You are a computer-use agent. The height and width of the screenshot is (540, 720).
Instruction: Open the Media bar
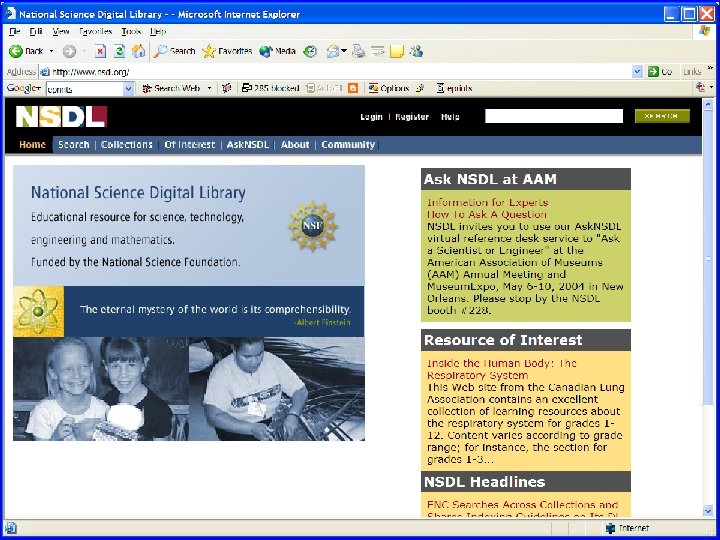click(x=277, y=51)
